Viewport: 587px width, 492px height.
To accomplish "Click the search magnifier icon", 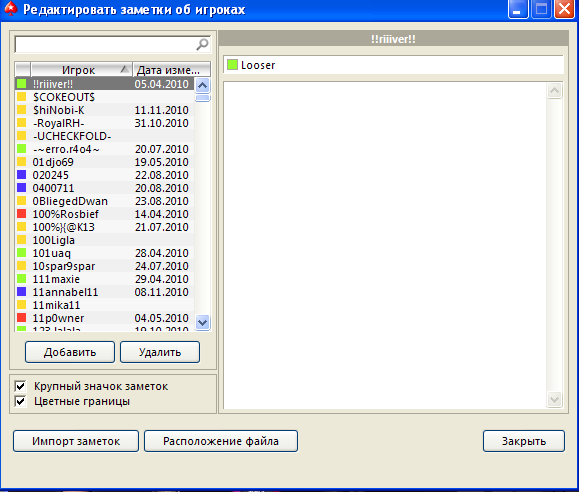I will [202, 44].
